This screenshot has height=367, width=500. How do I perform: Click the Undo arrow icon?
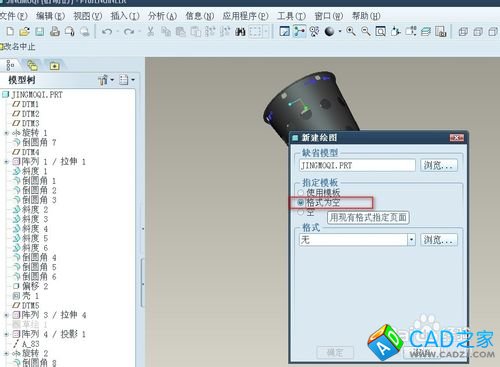pos(107,32)
